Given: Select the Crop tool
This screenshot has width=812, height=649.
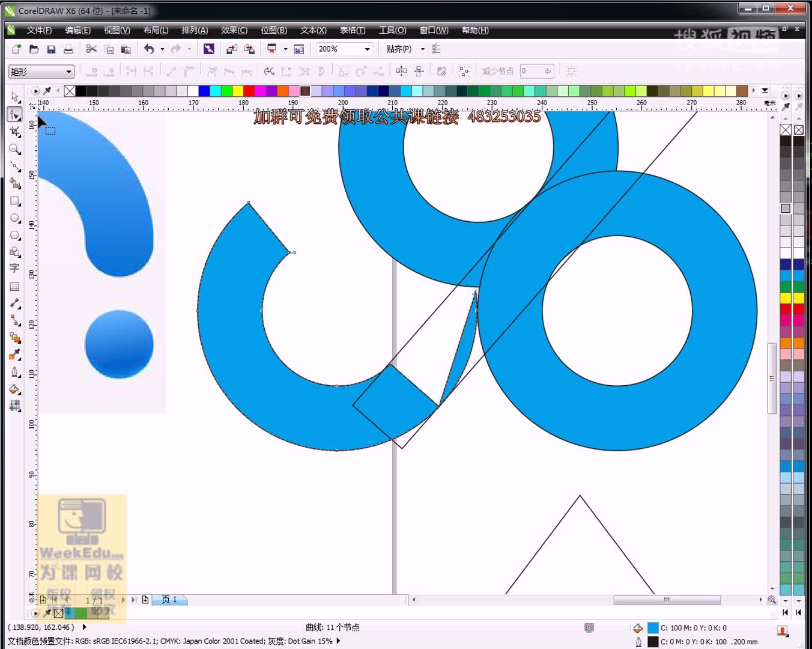Looking at the screenshot, I should coord(15,132).
